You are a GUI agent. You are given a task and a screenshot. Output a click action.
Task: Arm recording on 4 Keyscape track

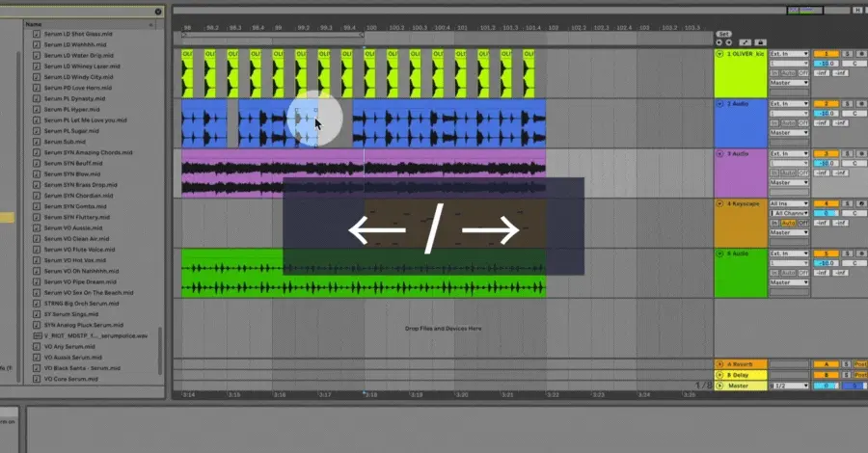(861, 203)
